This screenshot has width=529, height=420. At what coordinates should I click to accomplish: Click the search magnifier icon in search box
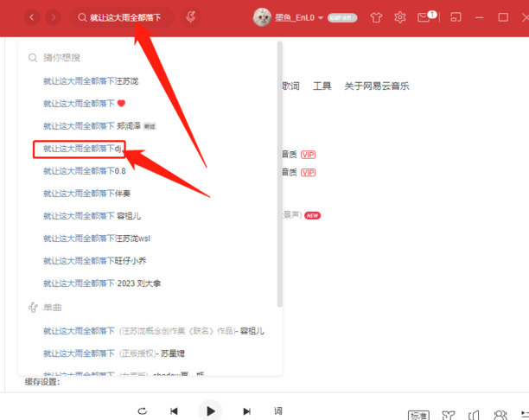coord(82,17)
